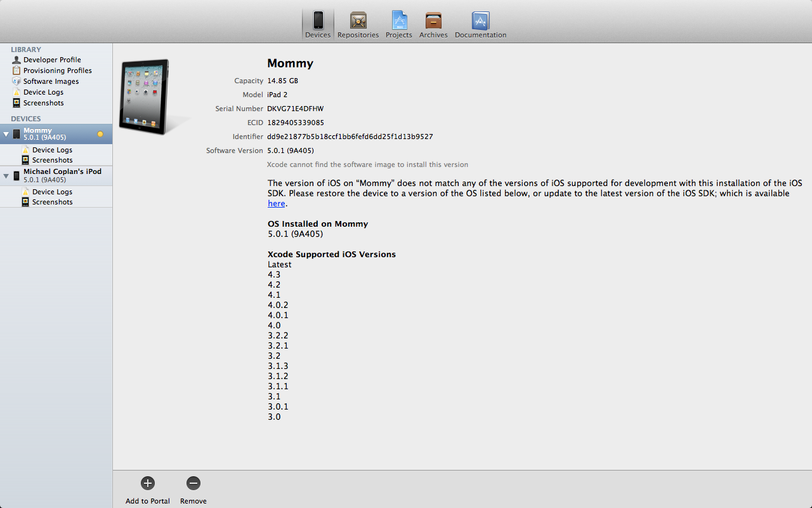Open Screenshots under Michael Coplan's iPod
The height and width of the screenshot is (508, 812).
click(x=53, y=202)
